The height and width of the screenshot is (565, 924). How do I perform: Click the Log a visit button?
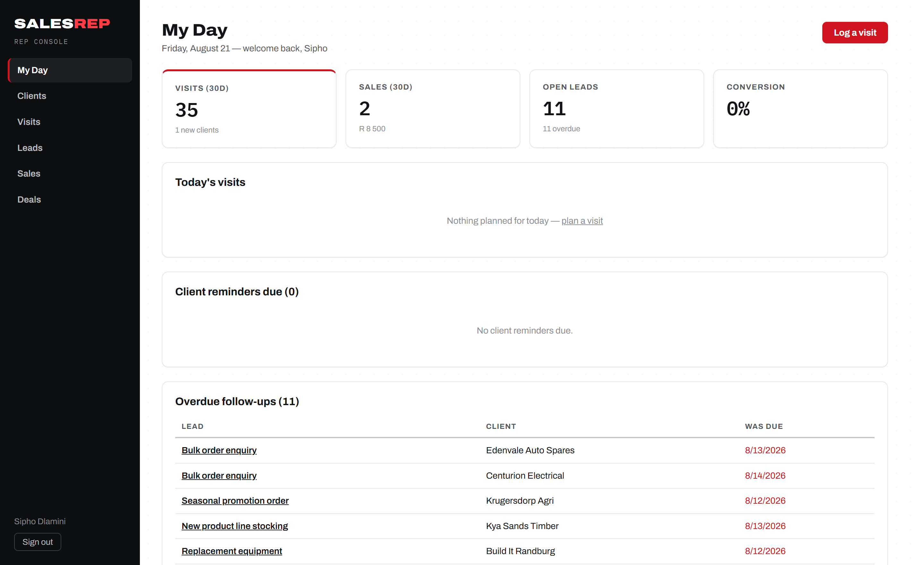click(855, 33)
